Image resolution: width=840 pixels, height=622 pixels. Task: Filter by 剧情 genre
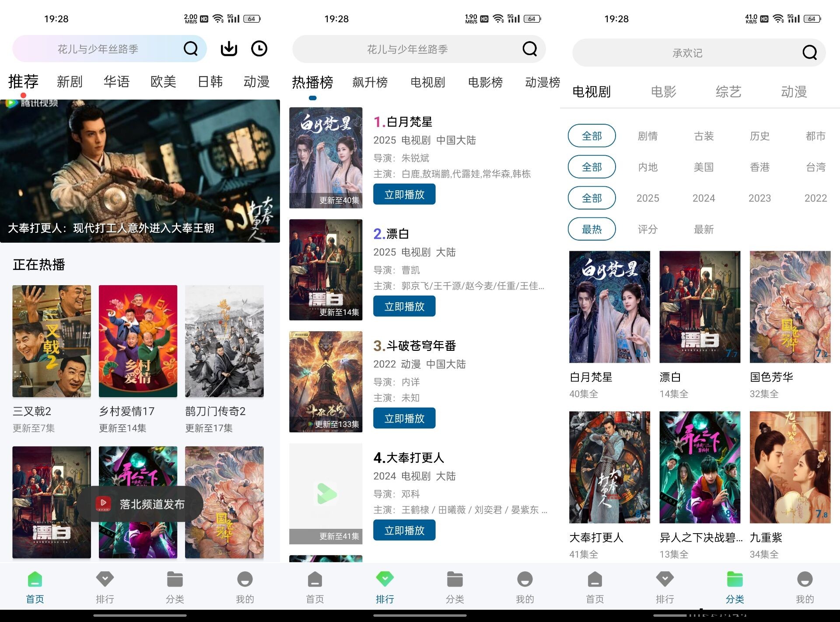(x=647, y=136)
